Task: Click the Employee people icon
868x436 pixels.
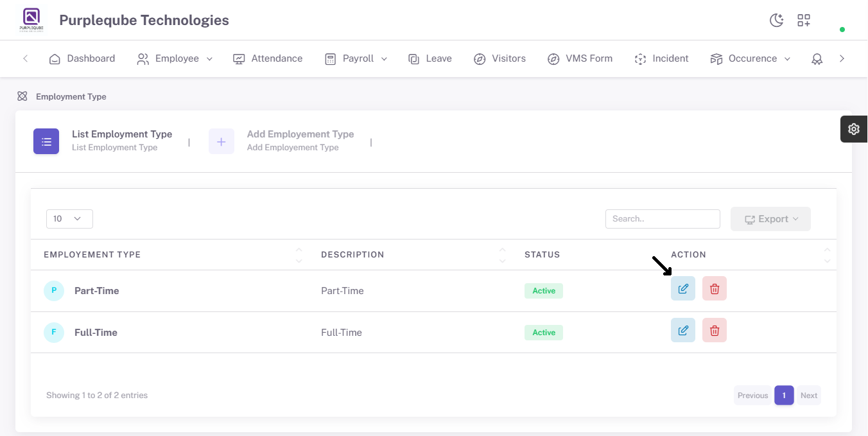Action: 143,59
